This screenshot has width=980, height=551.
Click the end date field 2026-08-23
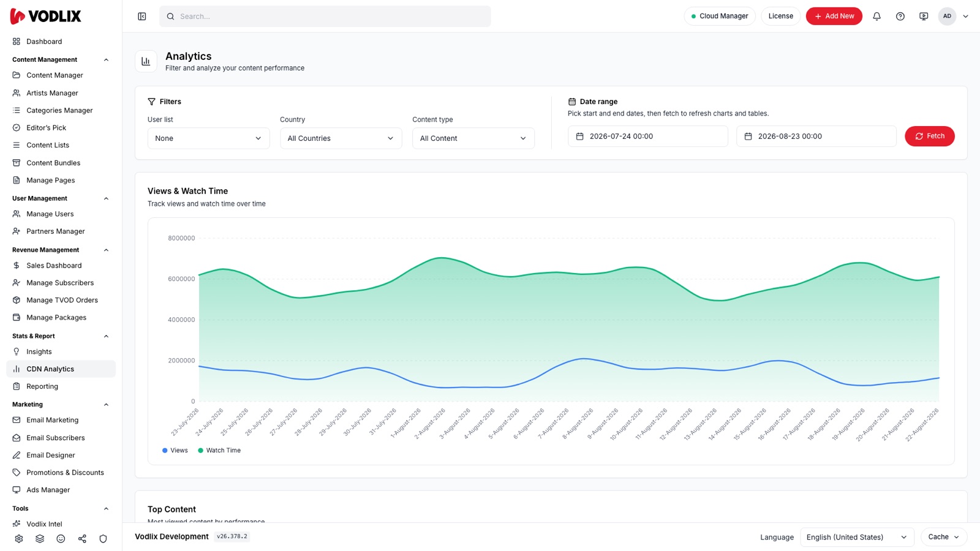click(816, 137)
